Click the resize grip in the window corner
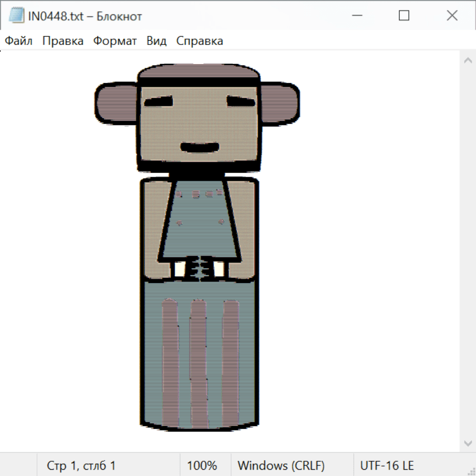The image size is (476, 476). click(471, 471)
